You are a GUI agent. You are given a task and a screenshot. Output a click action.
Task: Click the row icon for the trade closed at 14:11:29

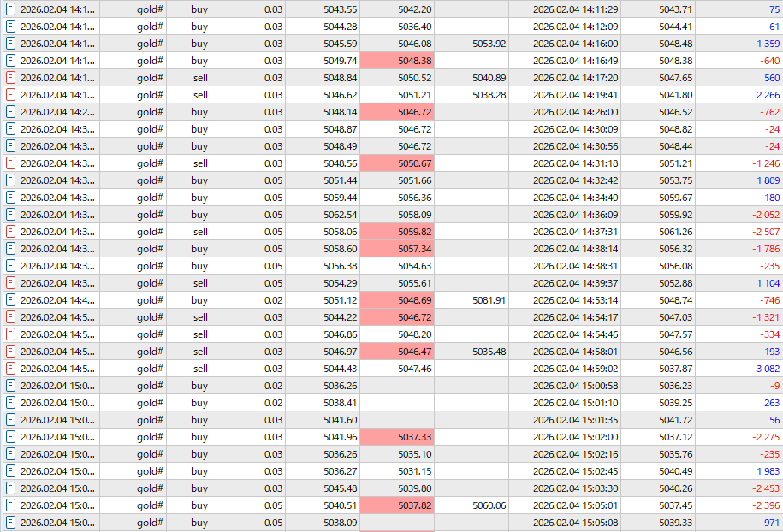(x=10, y=9)
